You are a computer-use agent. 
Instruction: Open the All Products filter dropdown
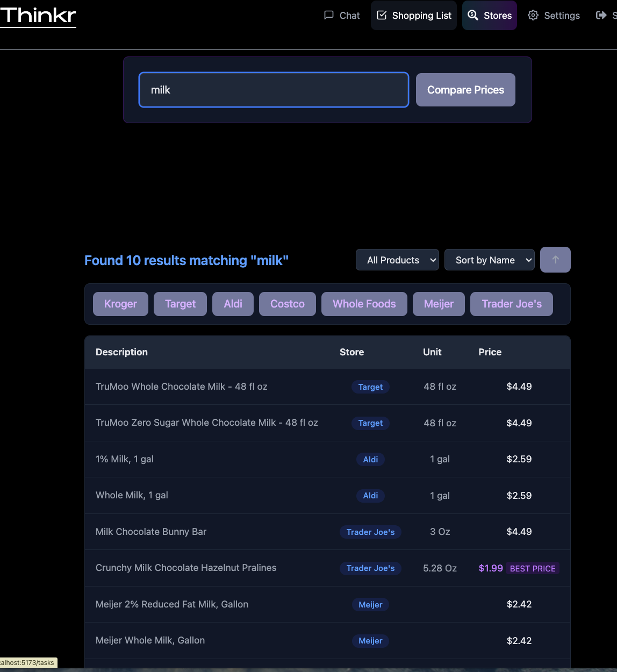pyautogui.click(x=397, y=260)
